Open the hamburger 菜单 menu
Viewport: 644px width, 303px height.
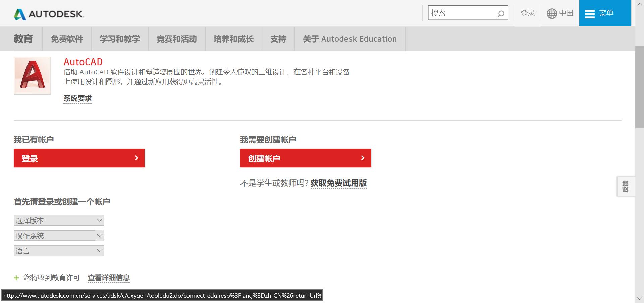[605, 13]
